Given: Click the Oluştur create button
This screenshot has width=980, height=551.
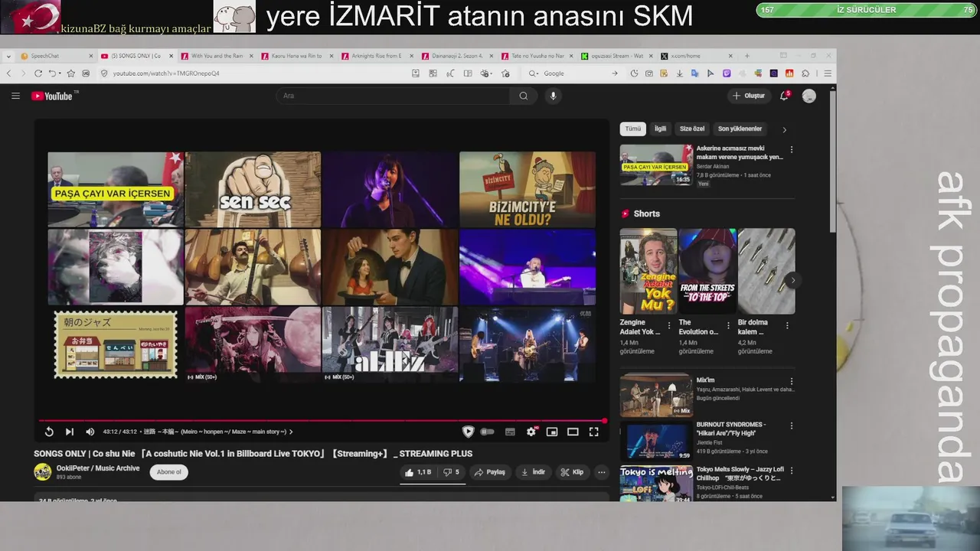Looking at the screenshot, I should (x=749, y=96).
